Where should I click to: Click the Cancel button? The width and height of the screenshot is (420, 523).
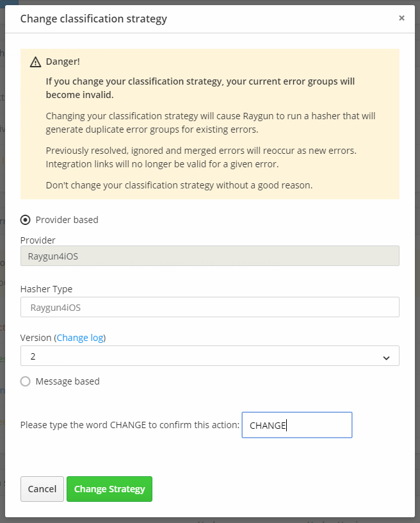coord(42,488)
